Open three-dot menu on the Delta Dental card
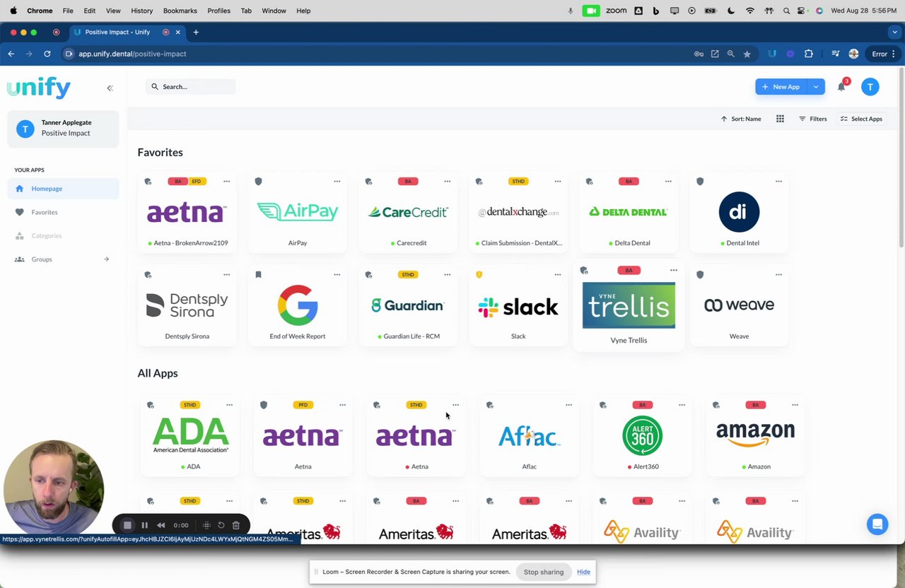The height and width of the screenshot is (588, 905). point(667,182)
